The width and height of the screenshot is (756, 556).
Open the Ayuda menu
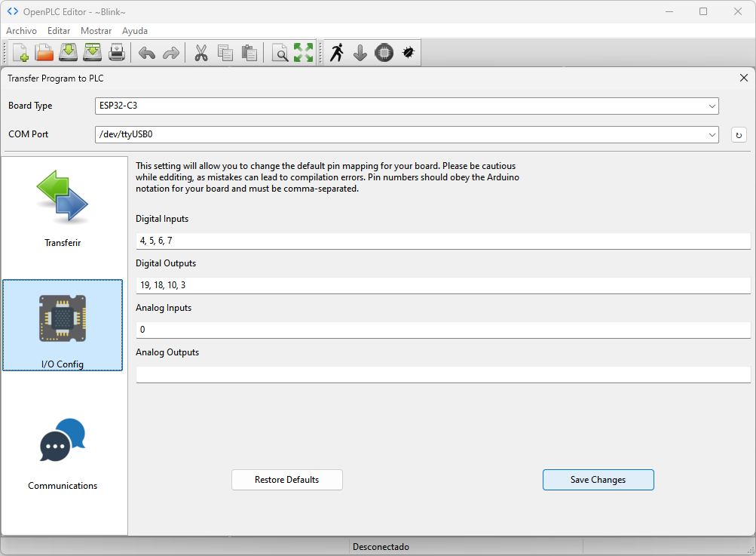[x=135, y=31]
